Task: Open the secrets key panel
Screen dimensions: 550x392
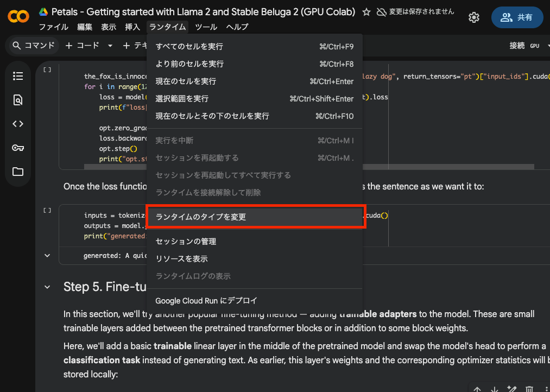Action: 18,148
